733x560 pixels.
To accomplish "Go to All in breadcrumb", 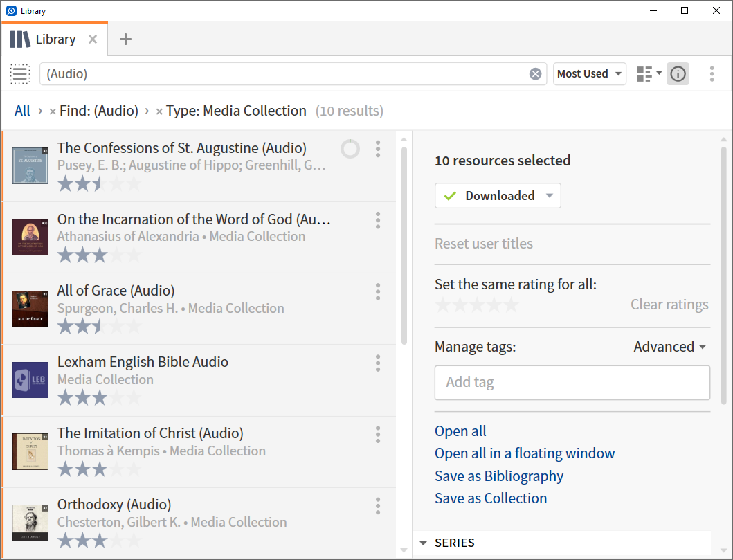I will click(22, 111).
